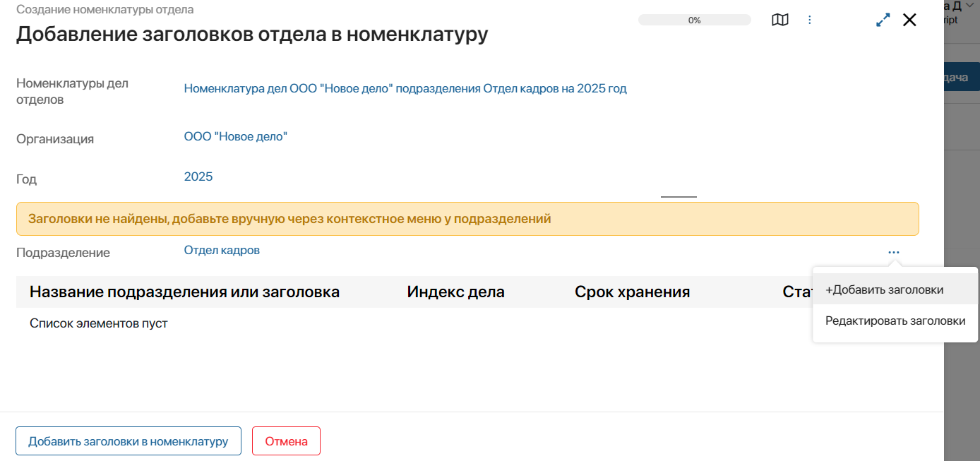Screen dimensions: 980x461
Task: Open the 'Номенклатура дел ООО Новое дело' link
Action: tap(405, 88)
